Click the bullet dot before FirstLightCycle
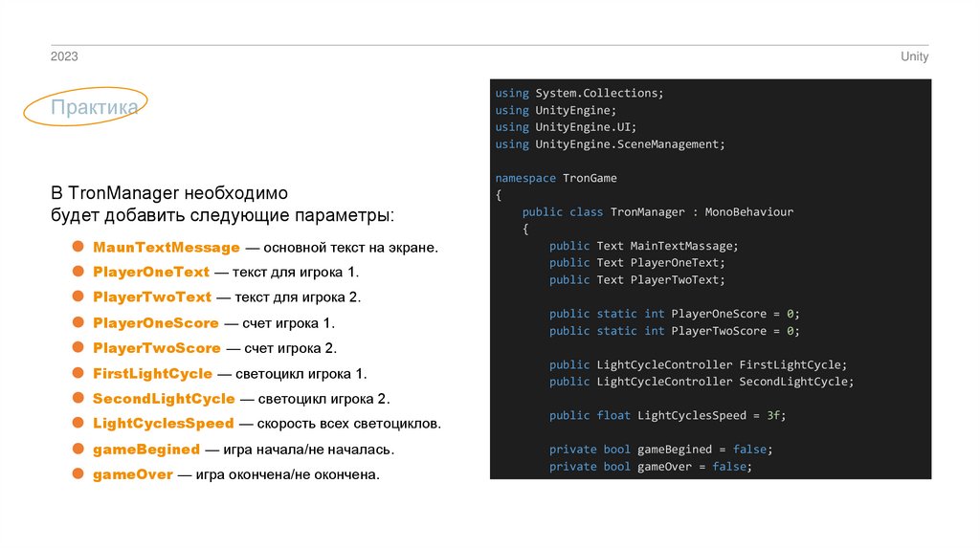The width and height of the screenshot is (980, 549). coord(80,373)
